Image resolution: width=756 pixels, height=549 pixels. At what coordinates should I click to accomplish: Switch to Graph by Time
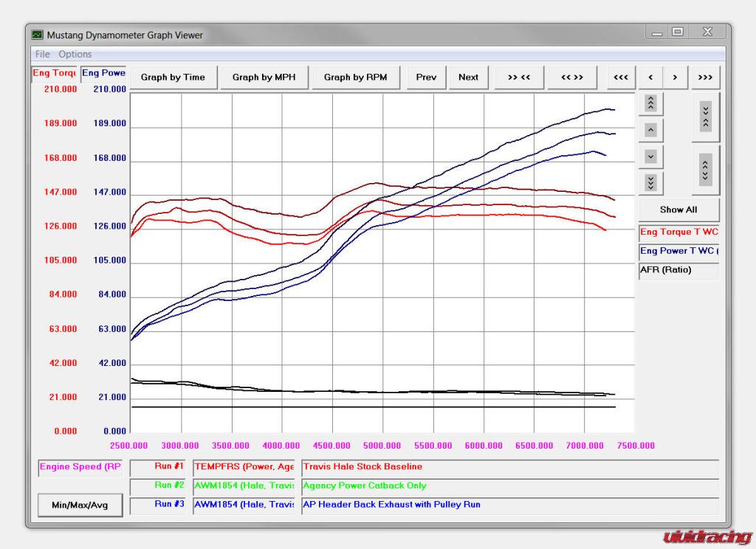tap(173, 77)
